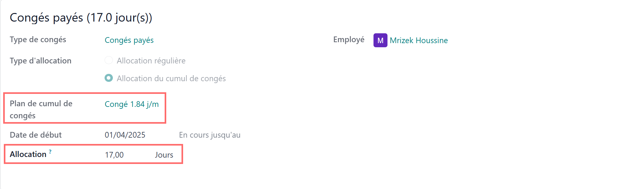Click the Type d'allocation field label
Screen dimensions: 644x189
[40, 61]
